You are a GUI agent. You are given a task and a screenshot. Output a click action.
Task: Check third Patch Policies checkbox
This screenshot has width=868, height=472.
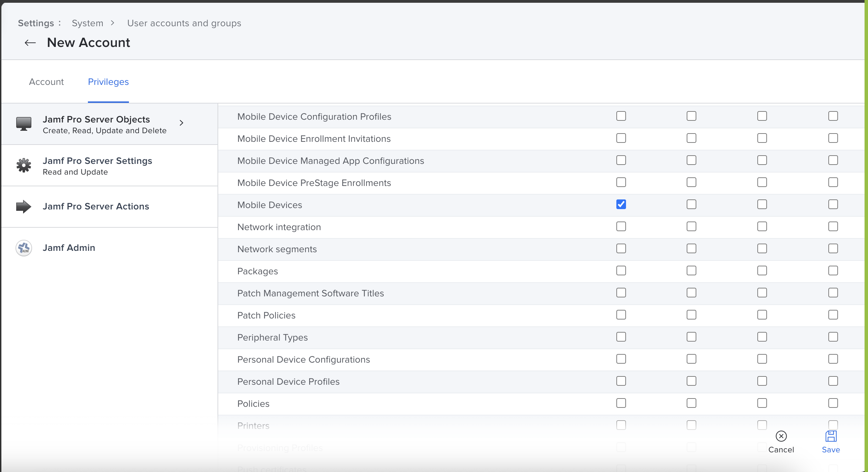click(762, 315)
